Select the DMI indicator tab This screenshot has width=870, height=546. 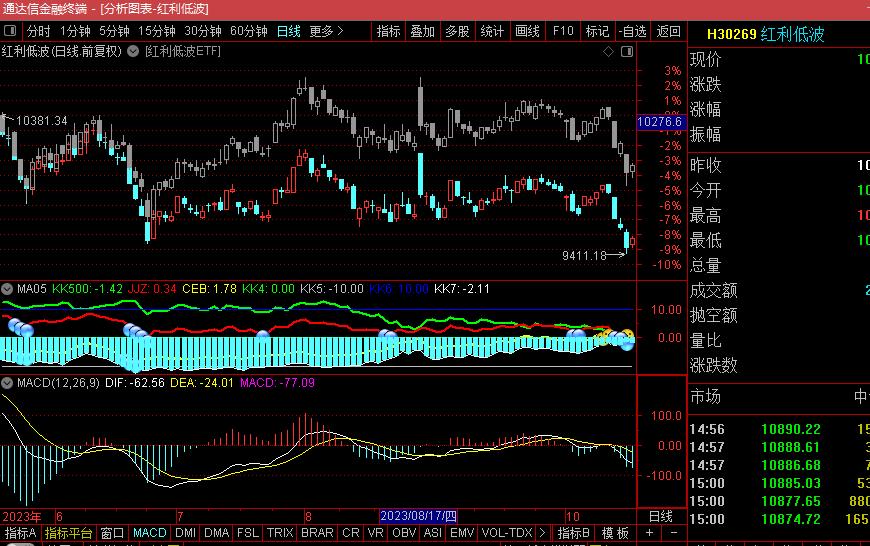coord(185,533)
